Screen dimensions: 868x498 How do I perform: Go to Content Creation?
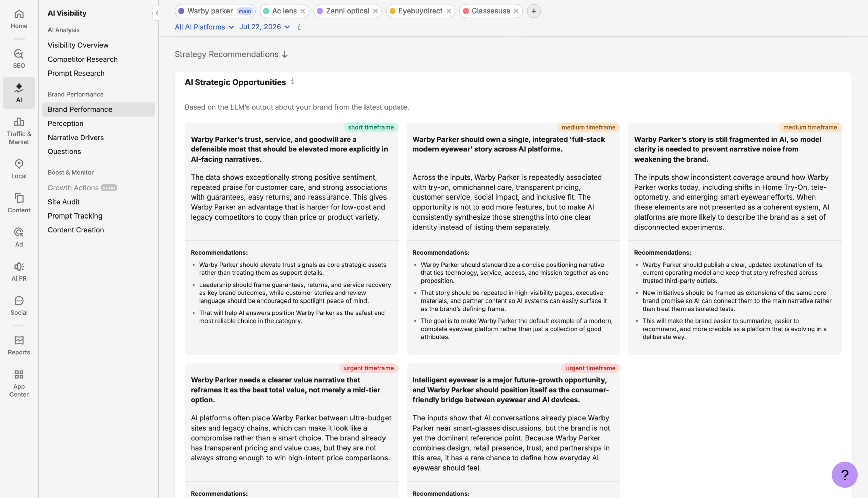coord(76,230)
